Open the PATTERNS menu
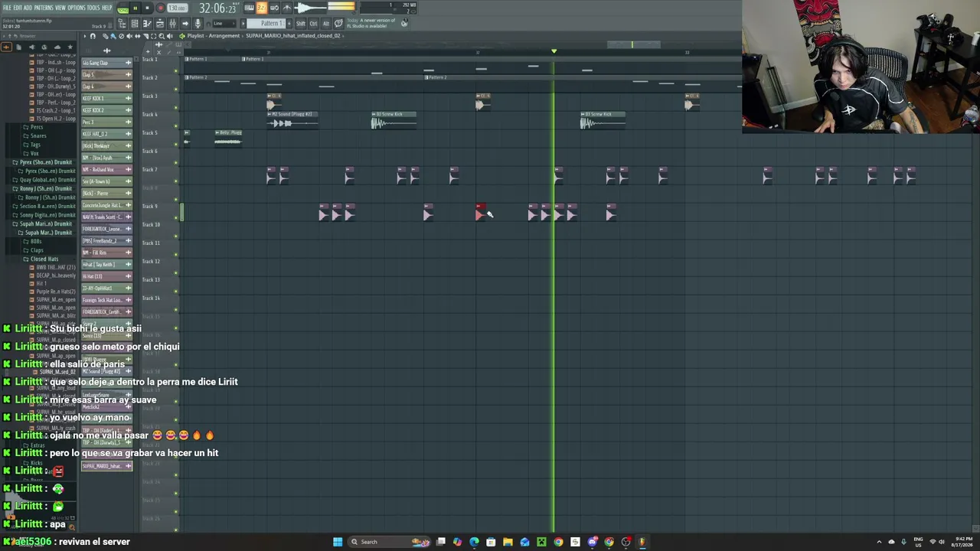The height and width of the screenshot is (551, 980). click(44, 8)
